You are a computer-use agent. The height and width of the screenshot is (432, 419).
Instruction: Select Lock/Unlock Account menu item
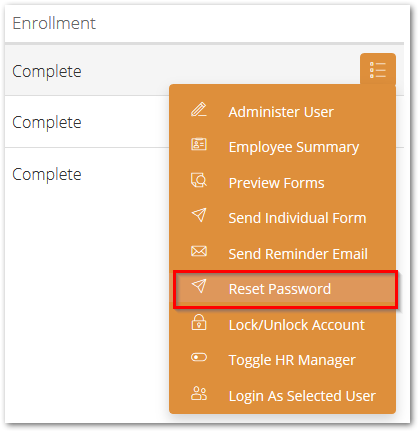pos(297,325)
